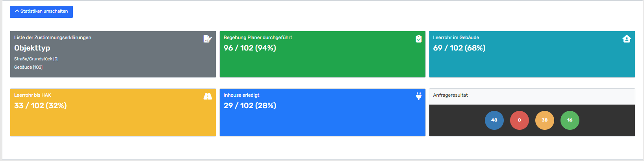This screenshot has height=161, width=644.
Task: Click the road icon on Leerrohr bis HAK card
Action: (208, 96)
